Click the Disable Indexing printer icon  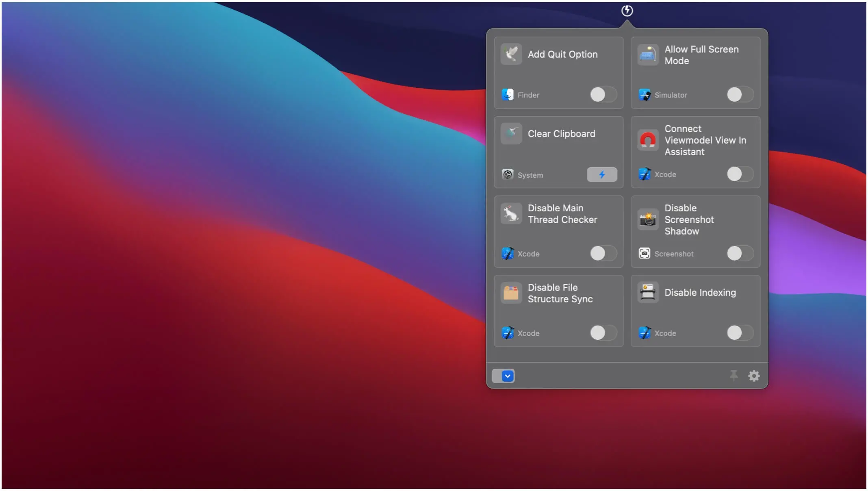pyautogui.click(x=648, y=292)
